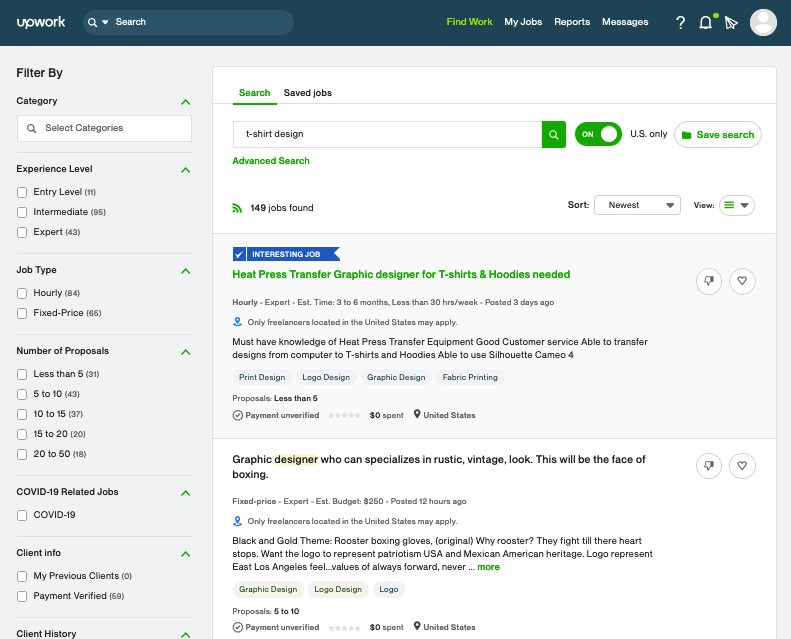This screenshot has height=639, width=791.
Task: Click the green search magnifier button
Action: pos(554,134)
